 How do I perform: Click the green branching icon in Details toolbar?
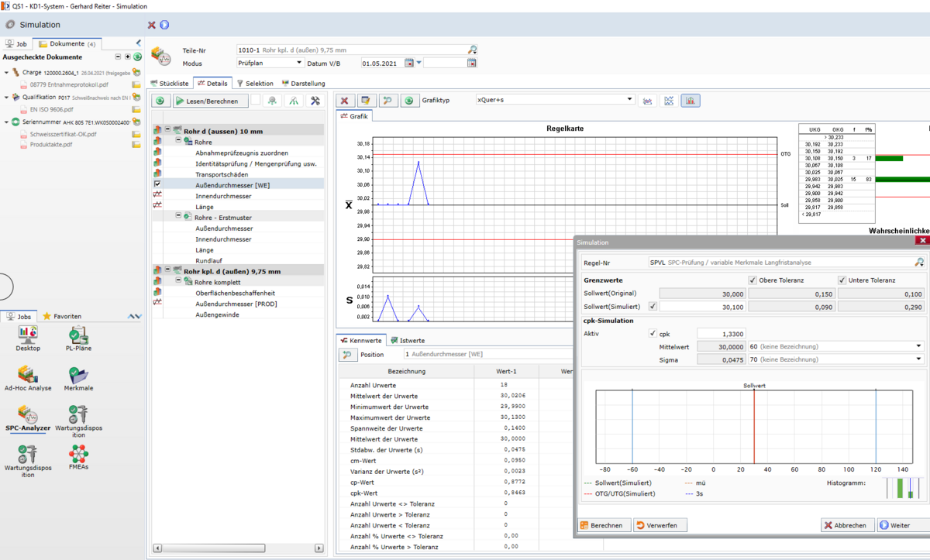pyautogui.click(x=293, y=101)
